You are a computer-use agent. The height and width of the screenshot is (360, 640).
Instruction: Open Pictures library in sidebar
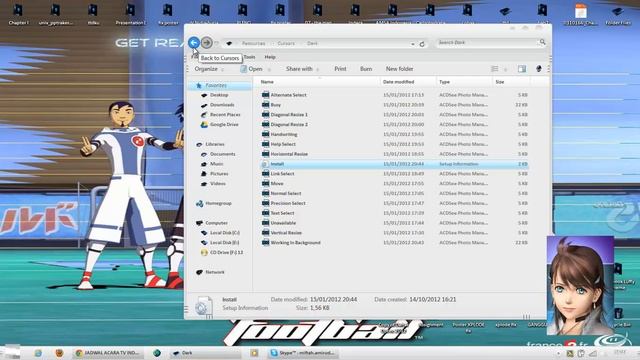point(214,173)
